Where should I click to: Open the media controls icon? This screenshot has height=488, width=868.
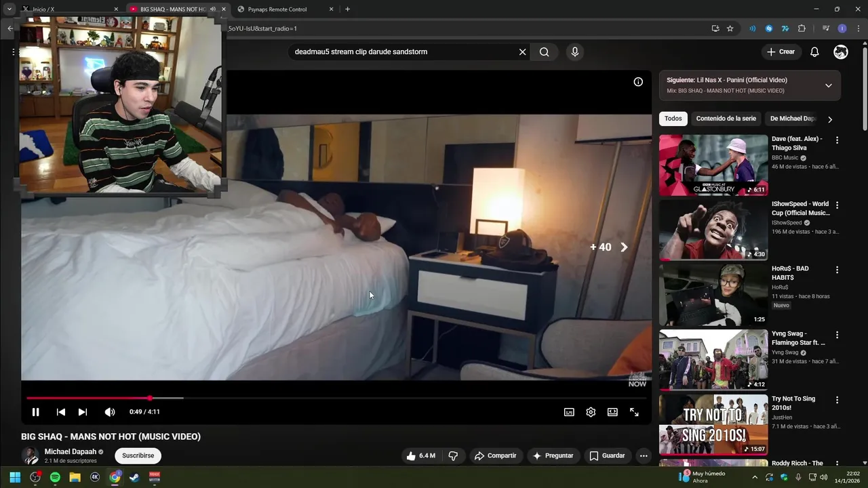point(825,28)
